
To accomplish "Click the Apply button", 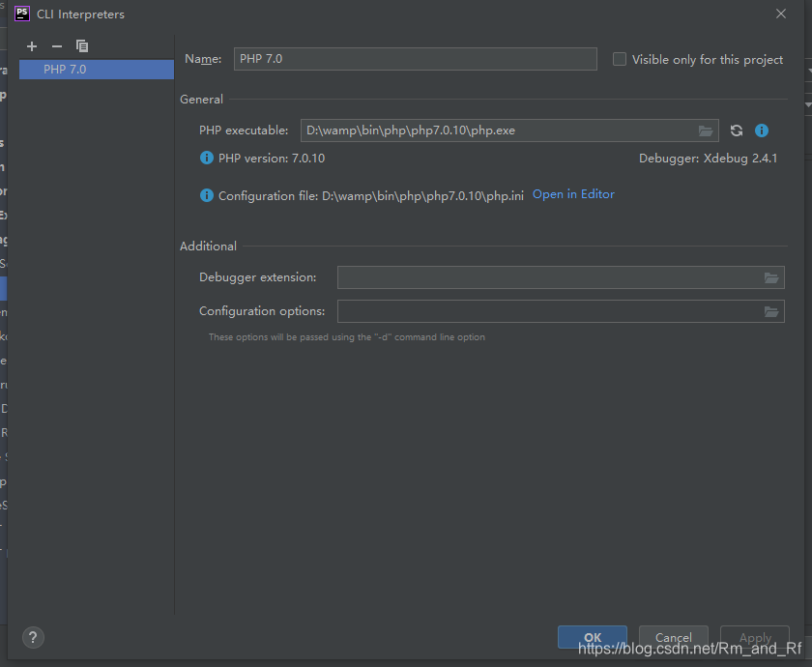I will pos(755,637).
